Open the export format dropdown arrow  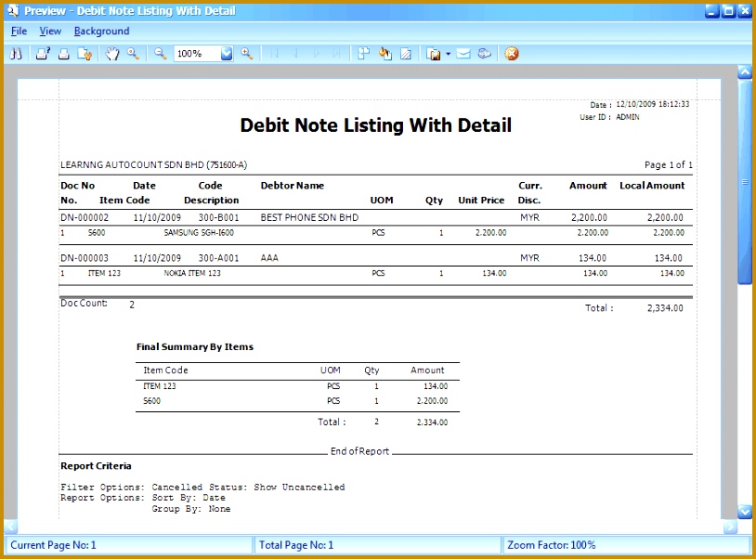pos(447,53)
